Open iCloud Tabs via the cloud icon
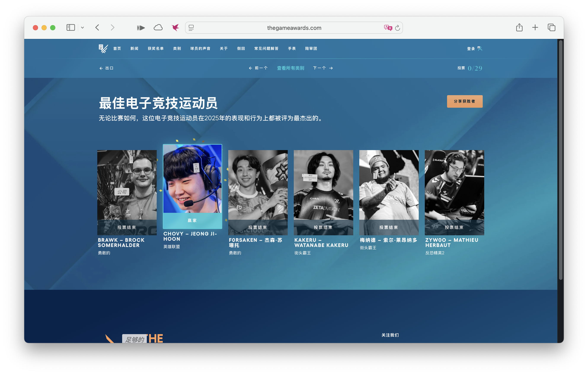588x375 pixels. point(158,27)
